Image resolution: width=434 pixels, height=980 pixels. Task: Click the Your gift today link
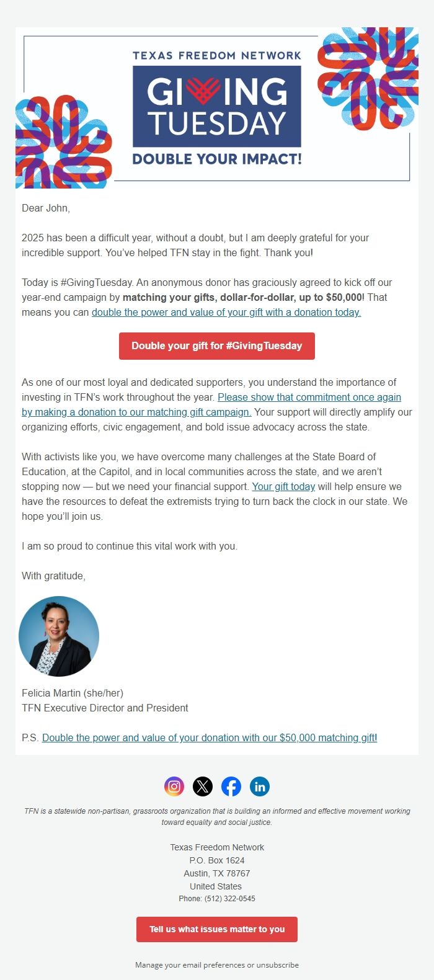click(x=283, y=487)
